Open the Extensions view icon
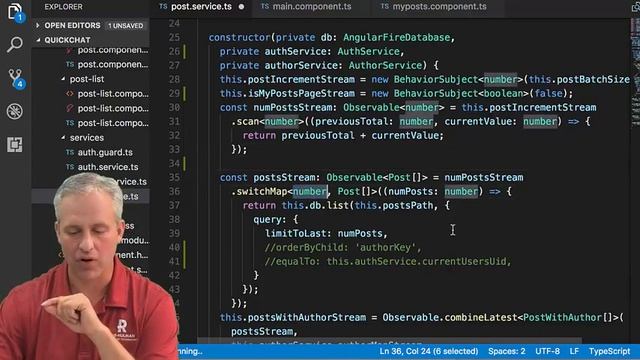This screenshot has width=640, height=360. [15, 144]
